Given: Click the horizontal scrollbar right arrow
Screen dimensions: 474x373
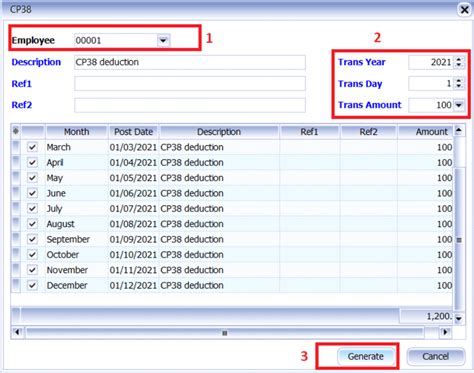Looking at the screenshot, I should click(x=445, y=332).
